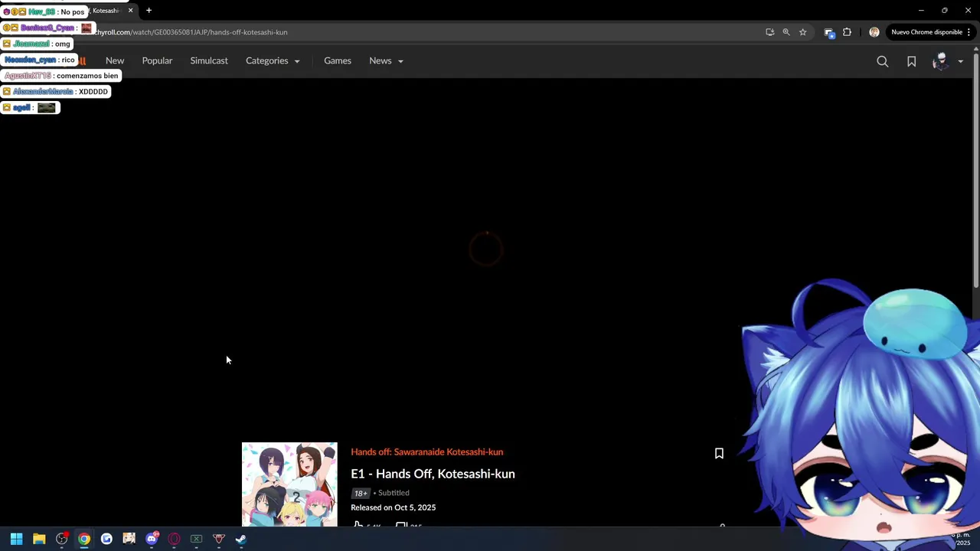Screen dimensions: 980x551
Task: Click the install app icon in address bar
Action: [769, 32]
